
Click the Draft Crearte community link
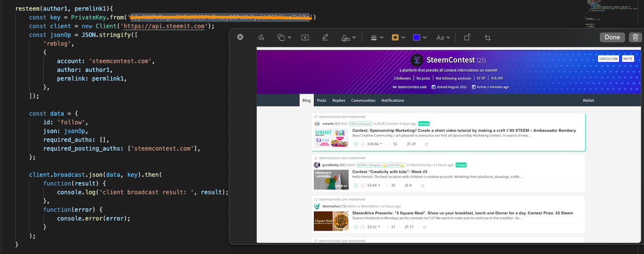click(387, 124)
